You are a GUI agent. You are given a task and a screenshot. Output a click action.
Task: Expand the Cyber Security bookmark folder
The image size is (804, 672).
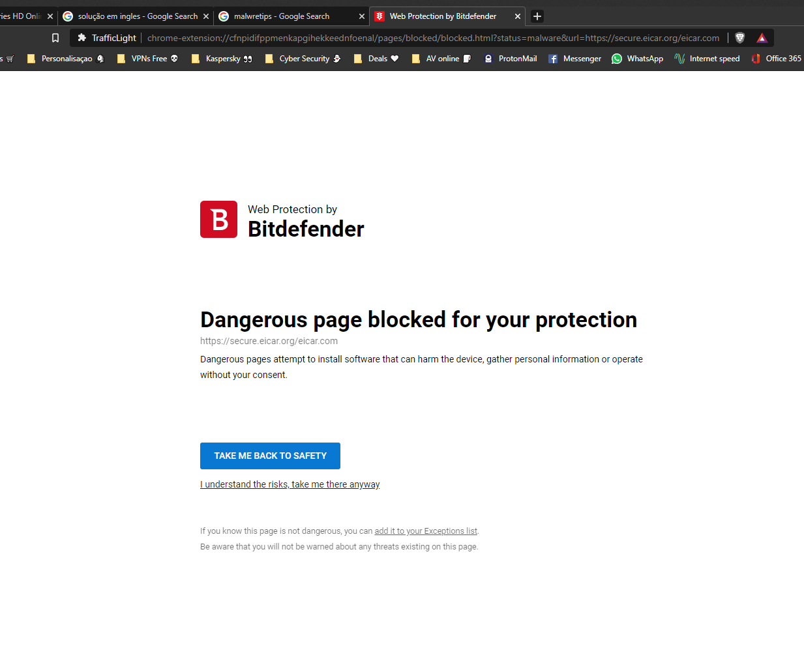pos(303,59)
